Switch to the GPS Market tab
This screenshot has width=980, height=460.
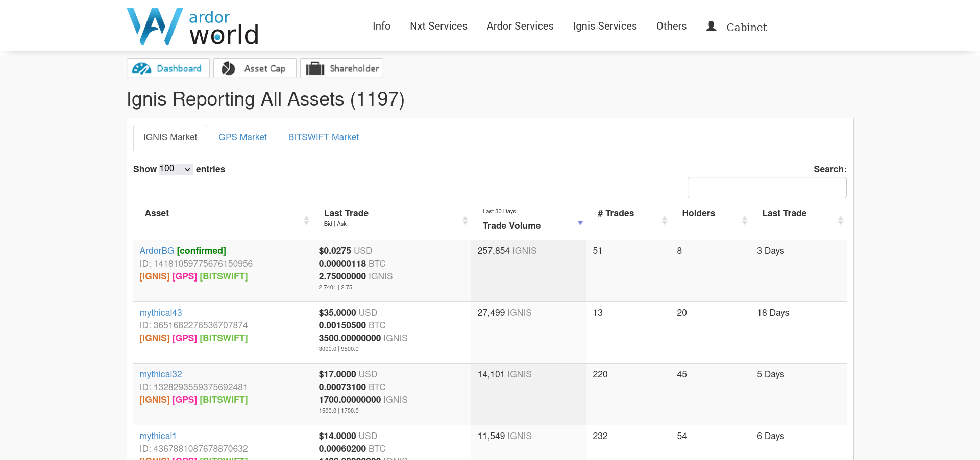click(242, 137)
